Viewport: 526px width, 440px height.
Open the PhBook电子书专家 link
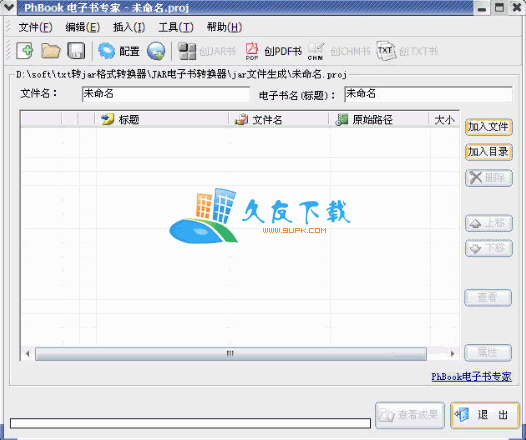(471, 377)
